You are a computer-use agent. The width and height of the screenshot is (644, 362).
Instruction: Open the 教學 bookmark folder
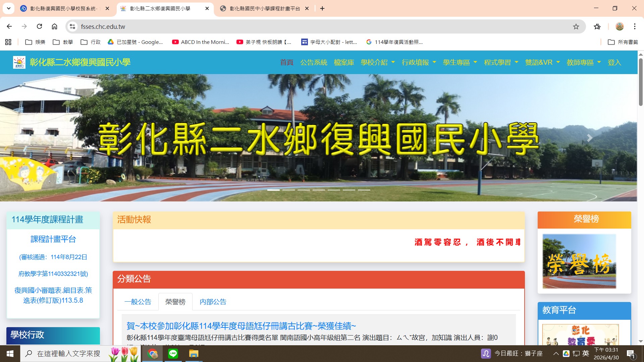[x=63, y=42]
